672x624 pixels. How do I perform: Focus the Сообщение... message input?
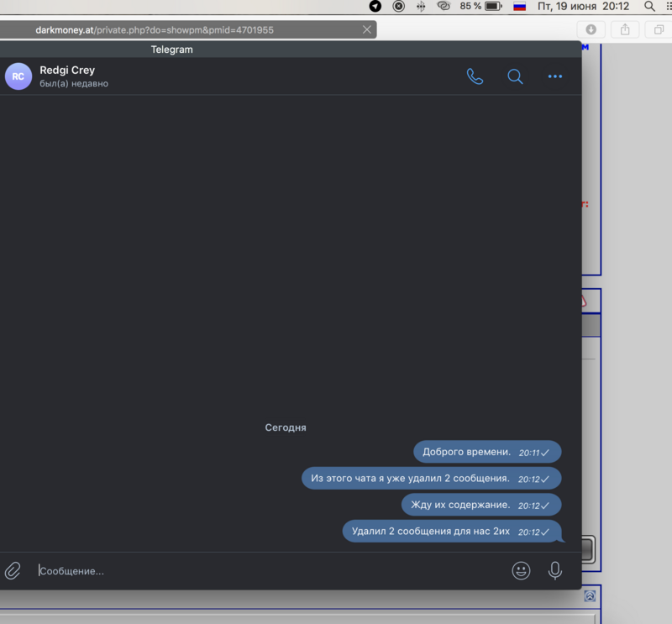click(x=270, y=571)
